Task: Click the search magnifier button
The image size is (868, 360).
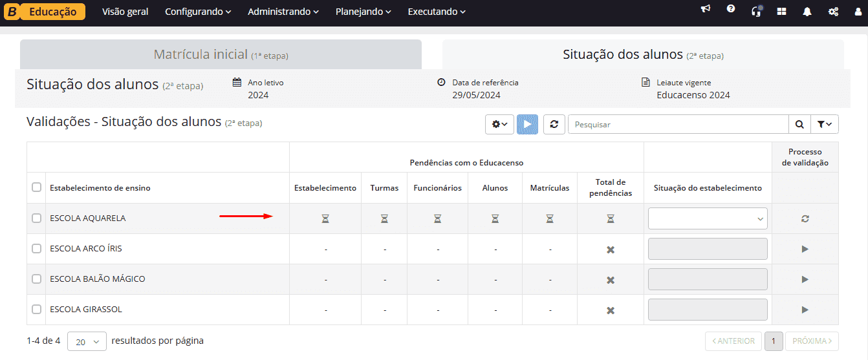Action: (799, 124)
